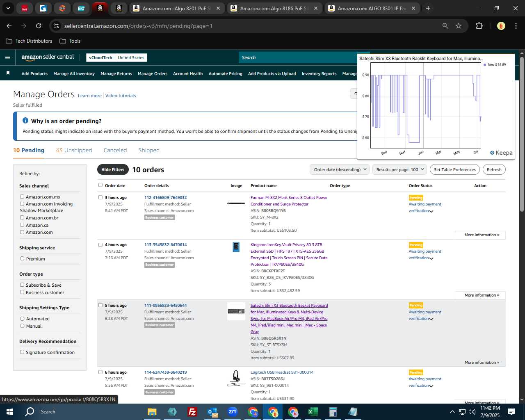Reload the page with the browser refresh icon
Image resolution: width=525 pixels, height=420 pixels.
coord(39,26)
